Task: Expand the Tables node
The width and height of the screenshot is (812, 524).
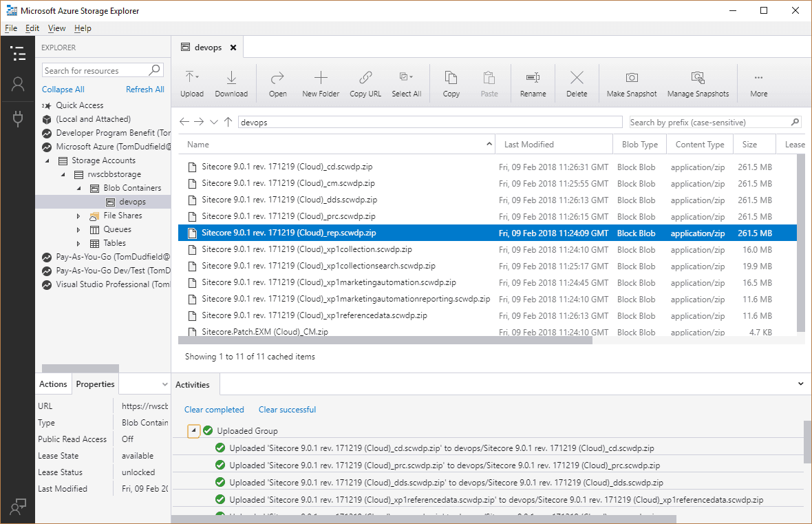Action: [78, 244]
